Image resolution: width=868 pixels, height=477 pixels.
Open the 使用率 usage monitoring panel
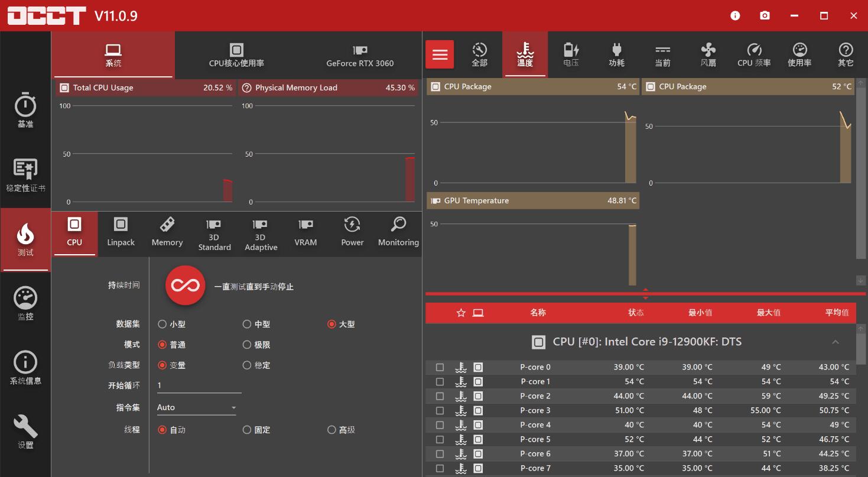click(799, 54)
